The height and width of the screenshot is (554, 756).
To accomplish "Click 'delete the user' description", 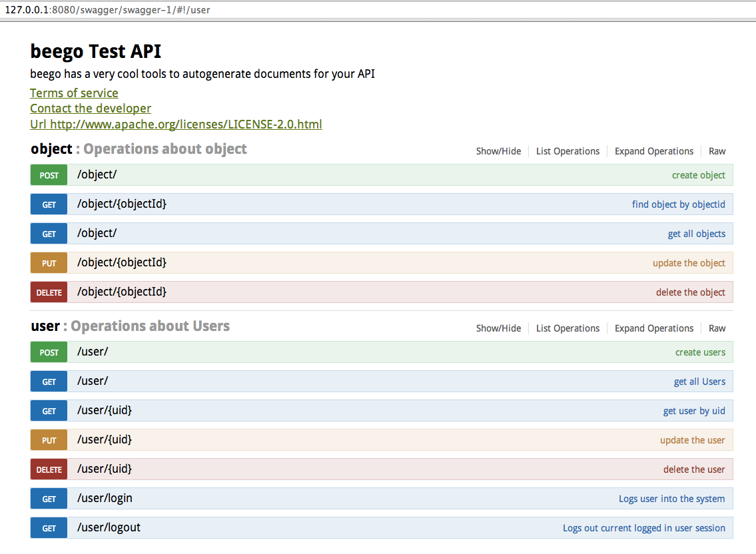I will 694,469.
